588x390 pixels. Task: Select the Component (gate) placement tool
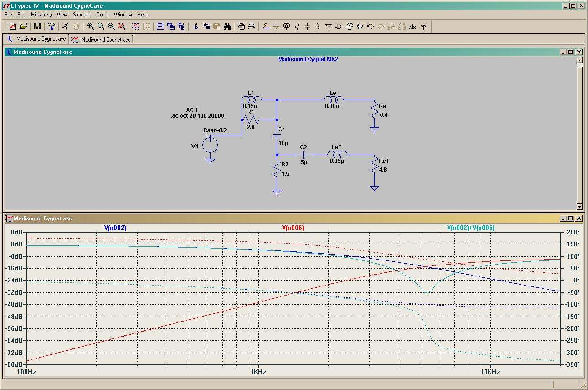339,26
